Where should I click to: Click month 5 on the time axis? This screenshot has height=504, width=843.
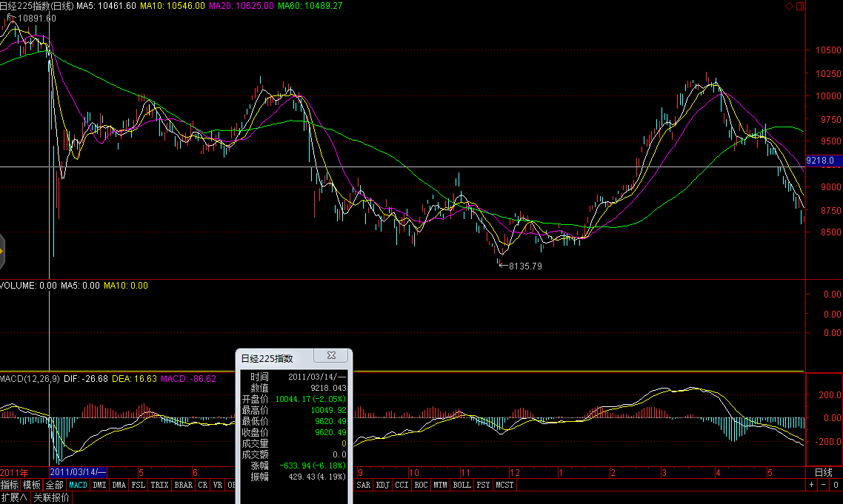tap(141, 473)
